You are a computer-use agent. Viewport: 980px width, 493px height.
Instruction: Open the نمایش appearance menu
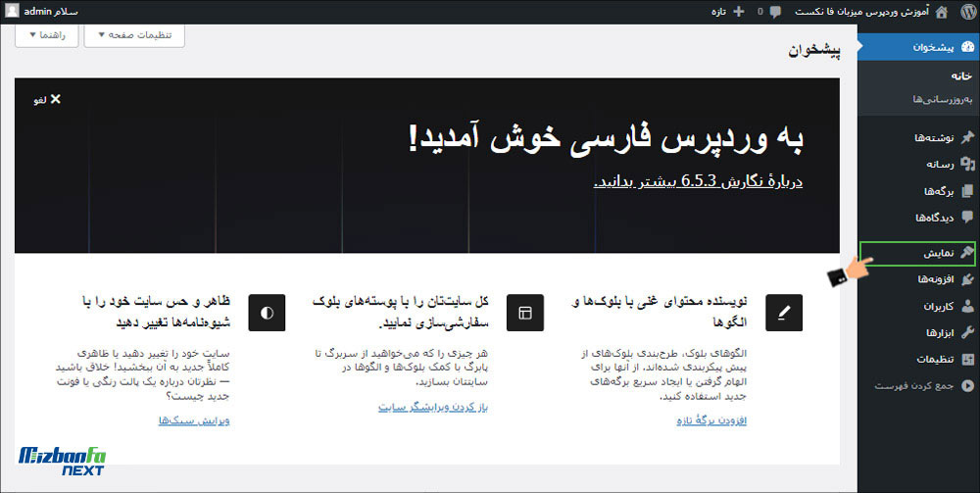(919, 253)
